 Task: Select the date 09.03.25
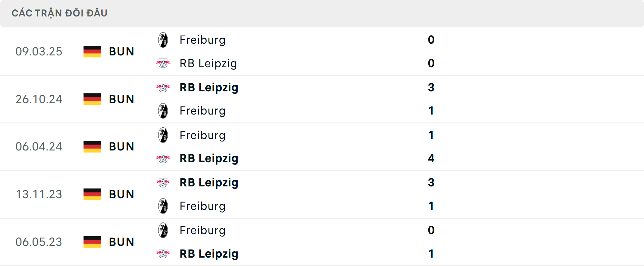point(39,51)
